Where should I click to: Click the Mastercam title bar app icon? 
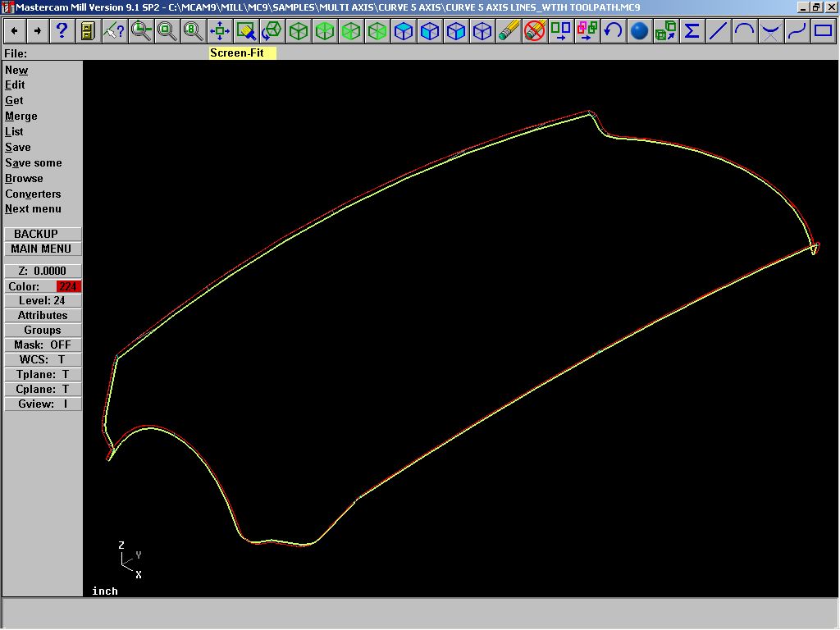pyautogui.click(x=7, y=7)
